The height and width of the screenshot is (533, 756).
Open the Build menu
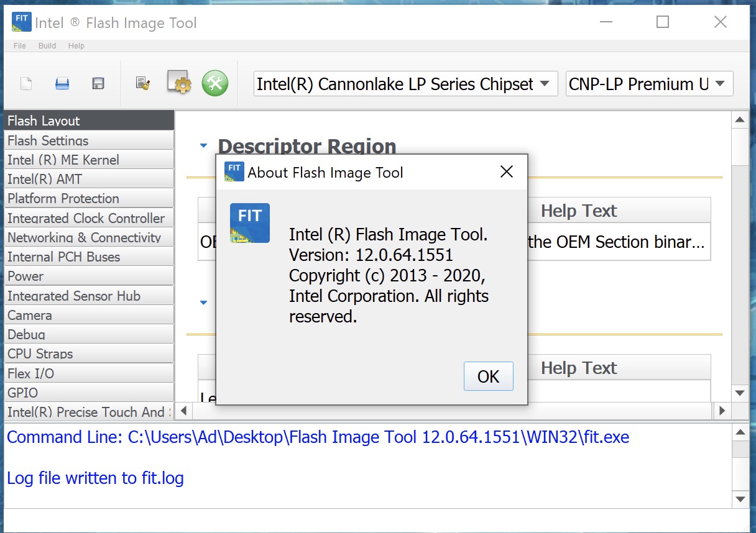47,46
